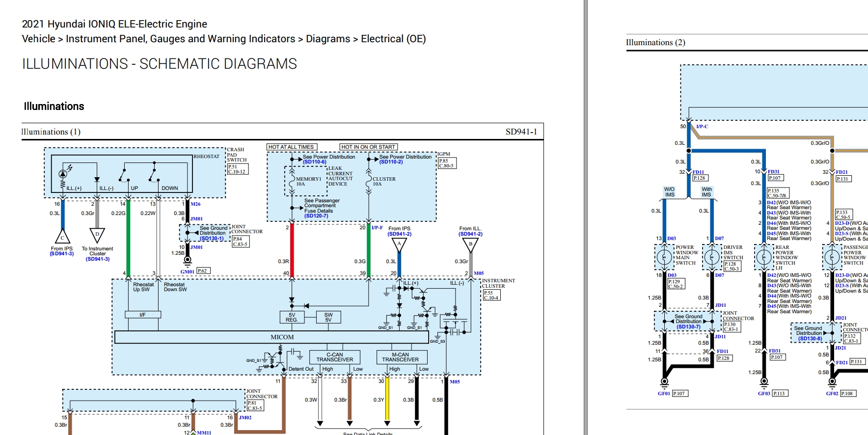
Task: Click the SD941-1 diagram number
Action: point(521,132)
